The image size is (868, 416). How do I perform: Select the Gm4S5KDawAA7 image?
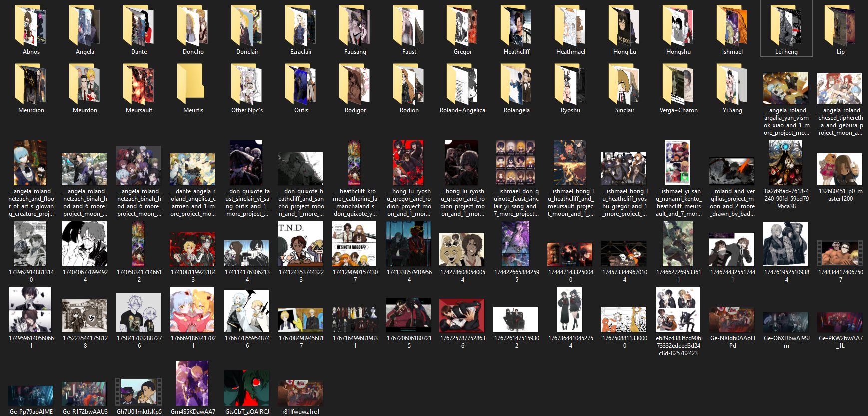[x=193, y=383]
